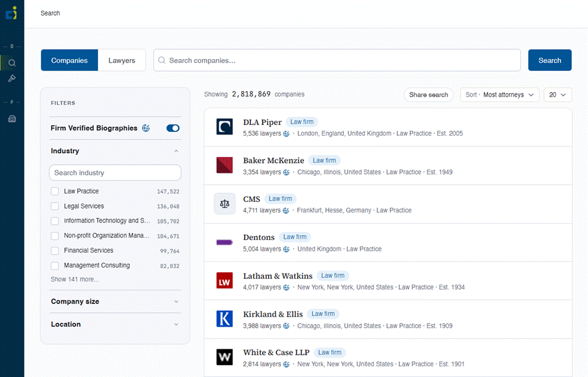Screen dimensions: 588x377
Task: Click the DLA Piper logo thumbnail
Action: pyautogui.click(x=225, y=127)
